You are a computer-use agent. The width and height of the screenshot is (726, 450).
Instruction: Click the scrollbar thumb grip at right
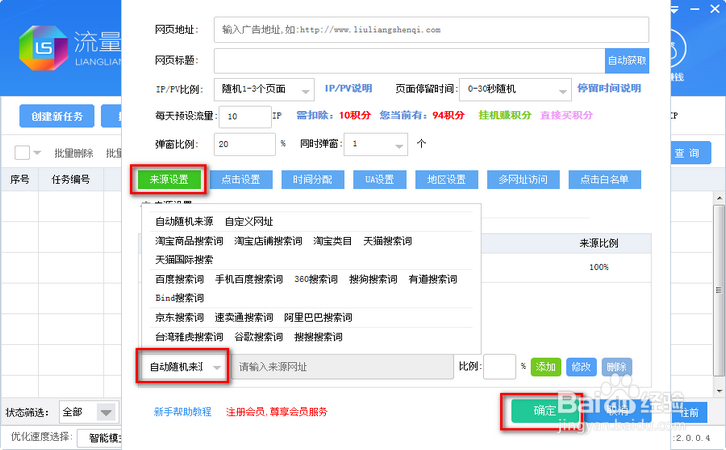click(719, 290)
